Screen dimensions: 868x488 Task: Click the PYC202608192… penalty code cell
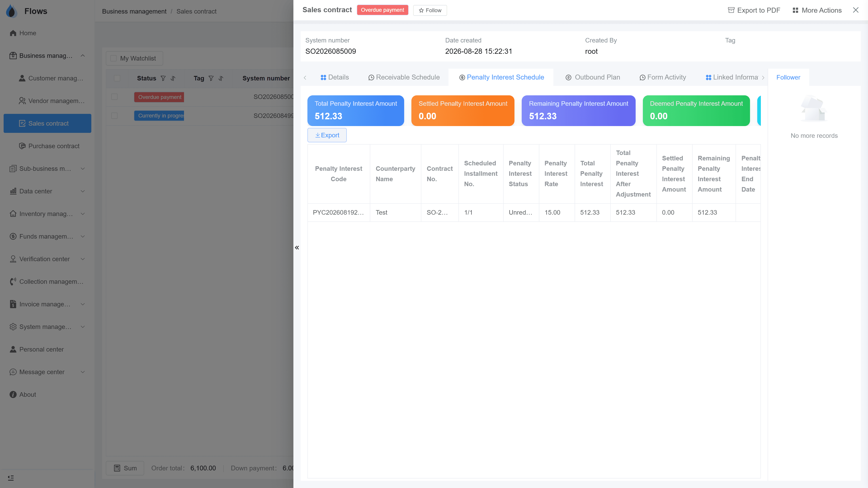[338, 213]
